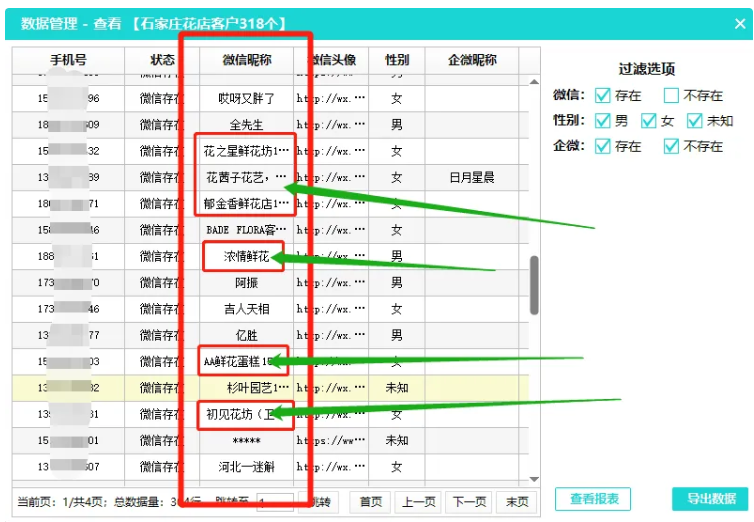Click gender 女 in 吉人天相 row
Viewport: 754px width, 522px height.
click(x=397, y=309)
